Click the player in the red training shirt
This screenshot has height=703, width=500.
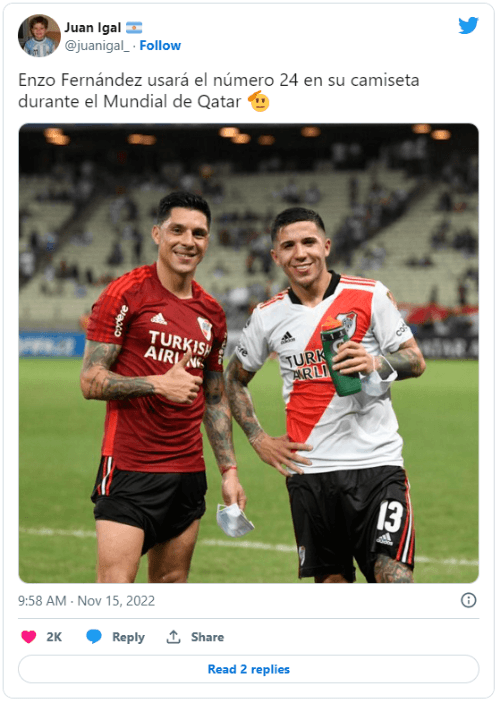pyautogui.click(x=161, y=386)
